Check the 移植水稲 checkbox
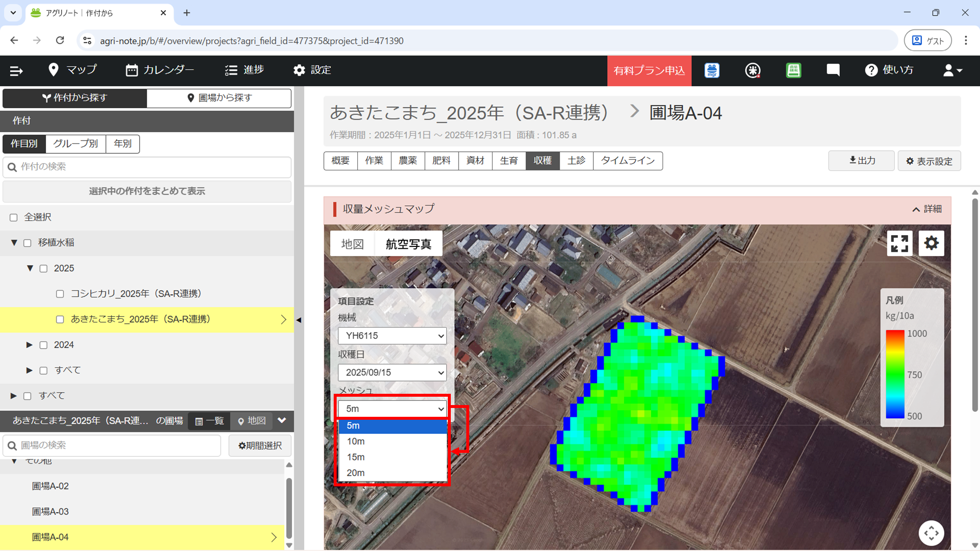The height and width of the screenshot is (551, 980). pyautogui.click(x=27, y=243)
